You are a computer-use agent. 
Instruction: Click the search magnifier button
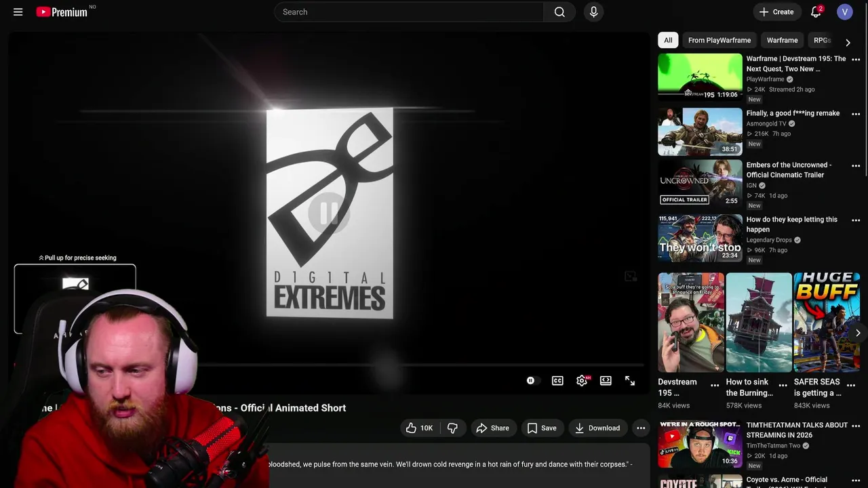click(x=559, y=12)
